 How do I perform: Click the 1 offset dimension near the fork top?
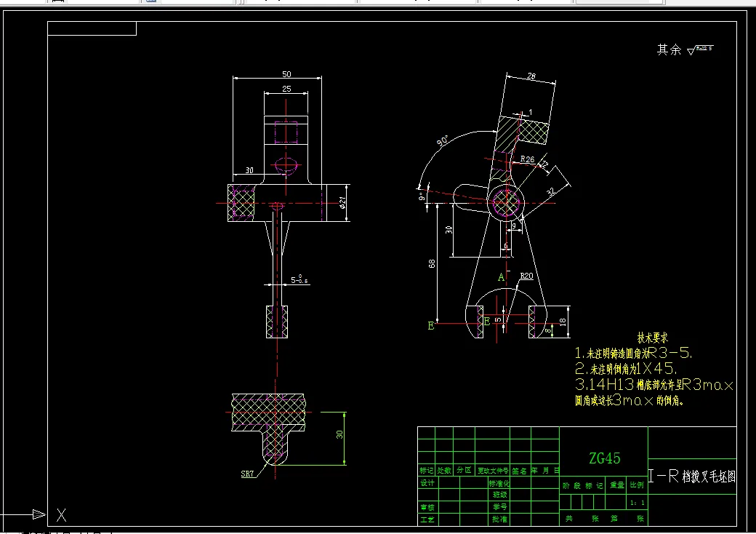coord(531,112)
